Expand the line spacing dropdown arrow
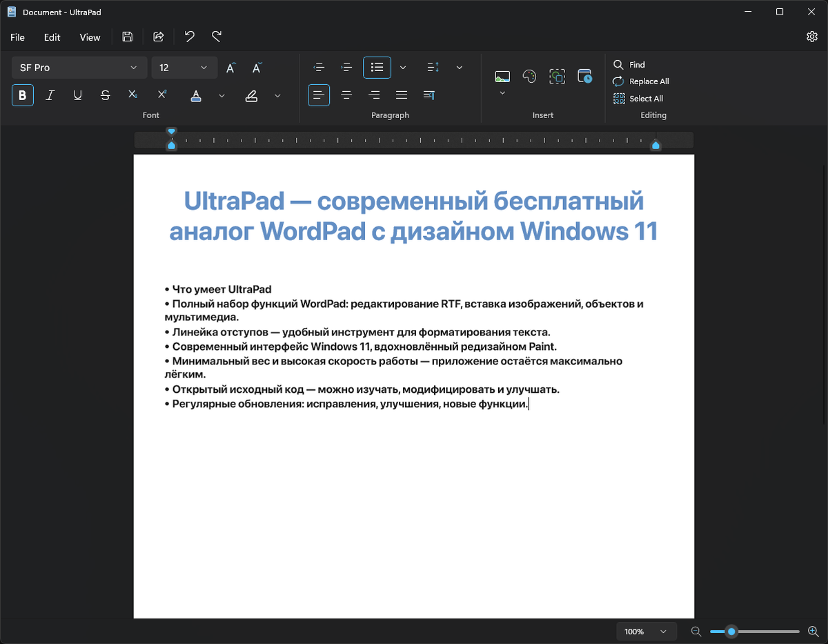 pyautogui.click(x=460, y=68)
